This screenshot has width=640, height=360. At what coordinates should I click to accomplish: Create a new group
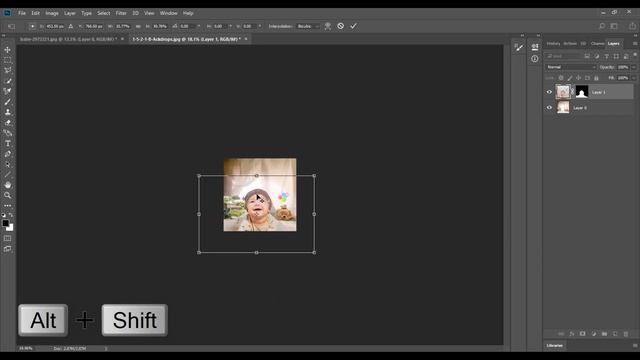tap(604, 334)
